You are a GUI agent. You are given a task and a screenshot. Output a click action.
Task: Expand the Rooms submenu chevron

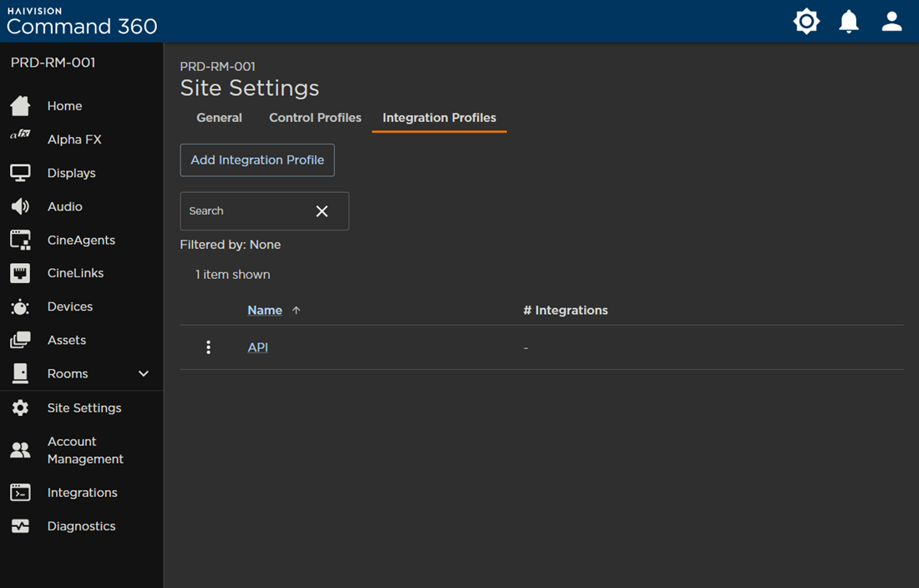[143, 373]
